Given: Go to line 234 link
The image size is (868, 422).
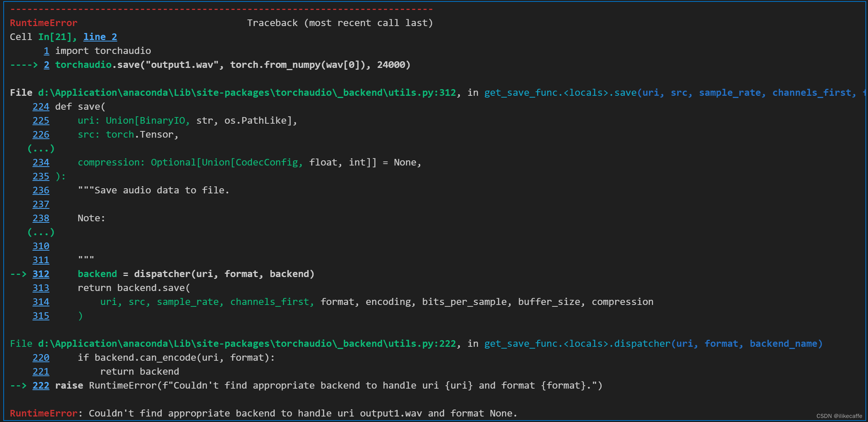Looking at the screenshot, I should 41,163.
